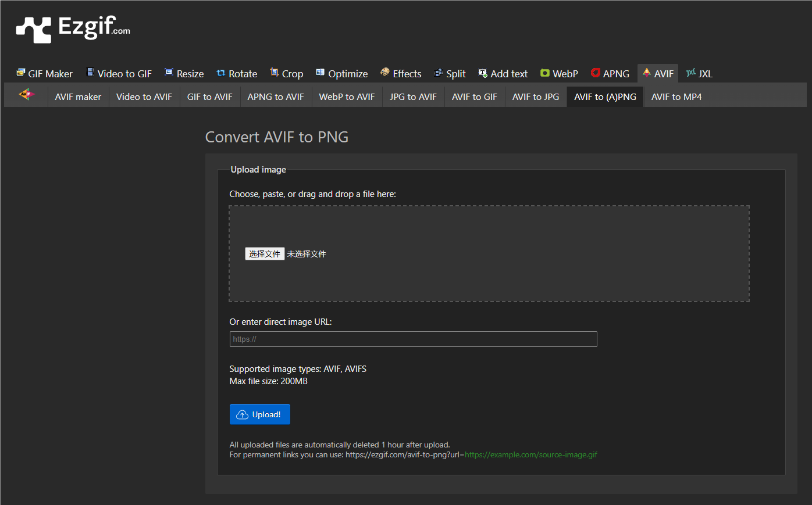Open the Add text tool

click(x=503, y=74)
